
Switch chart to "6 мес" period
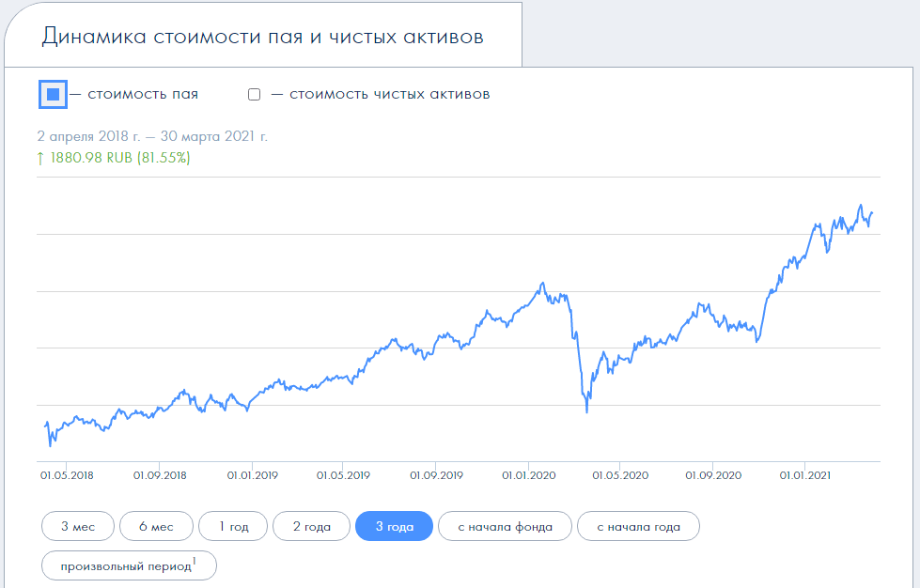pyautogui.click(x=156, y=527)
